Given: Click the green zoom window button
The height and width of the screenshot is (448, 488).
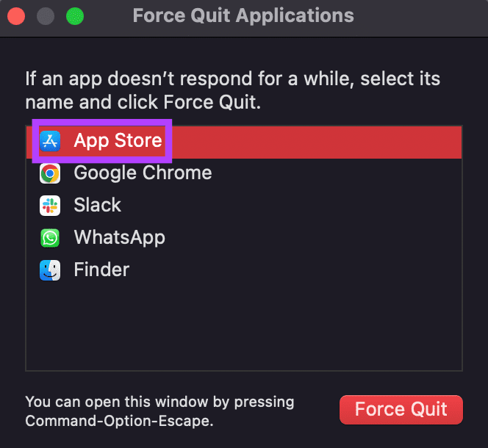Looking at the screenshot, I should (75, 16).
